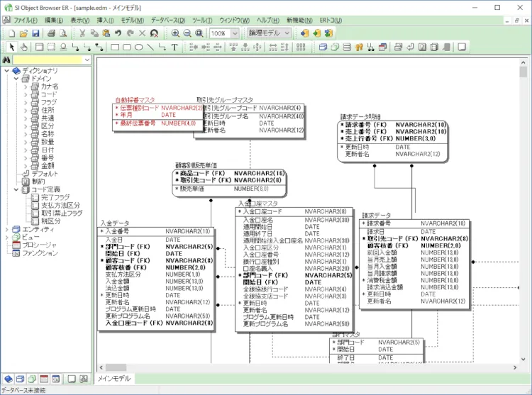Screen dimensions: 532x395
Task: Click the Print icon in toolbar
Action: [x=51, y=33]
